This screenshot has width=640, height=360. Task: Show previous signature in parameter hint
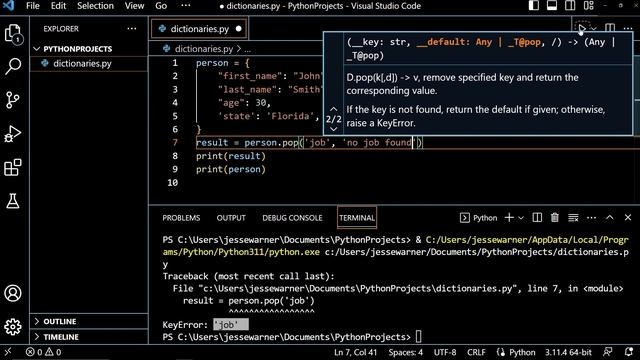[x=333, y=109]
